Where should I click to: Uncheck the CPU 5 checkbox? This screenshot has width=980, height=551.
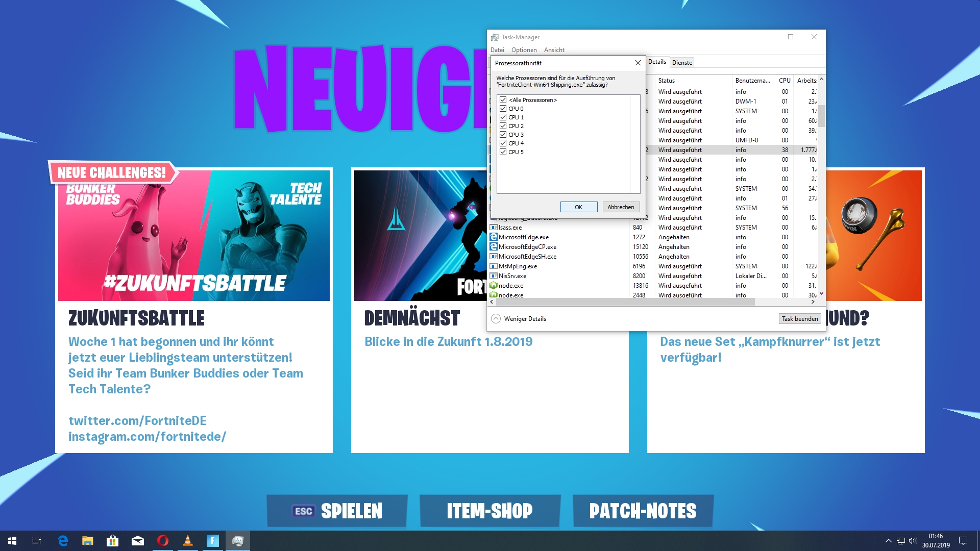point(503,152)
